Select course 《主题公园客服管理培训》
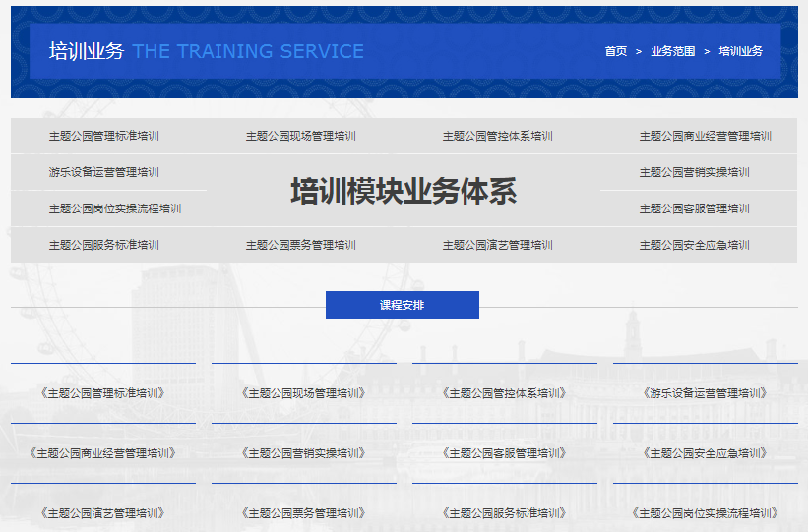Image resolution: width=808 pixels, height=532 pixels. (x=505, y=453)
